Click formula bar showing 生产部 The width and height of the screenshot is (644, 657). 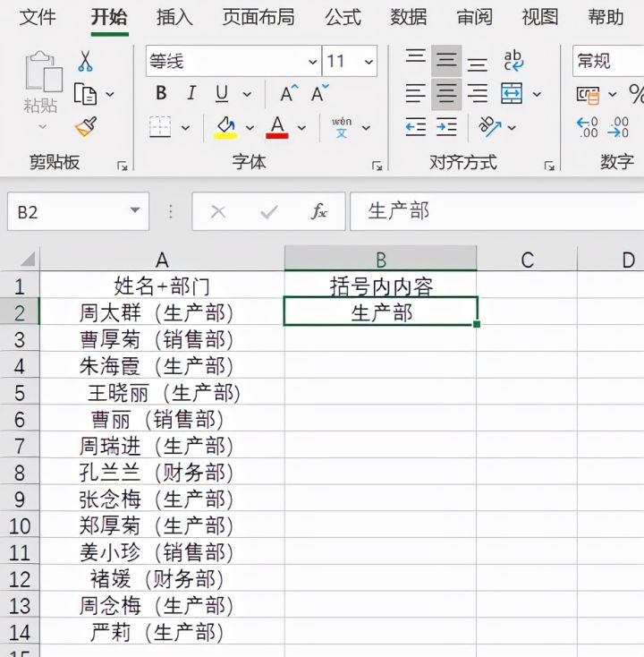[x=496, y=211]
